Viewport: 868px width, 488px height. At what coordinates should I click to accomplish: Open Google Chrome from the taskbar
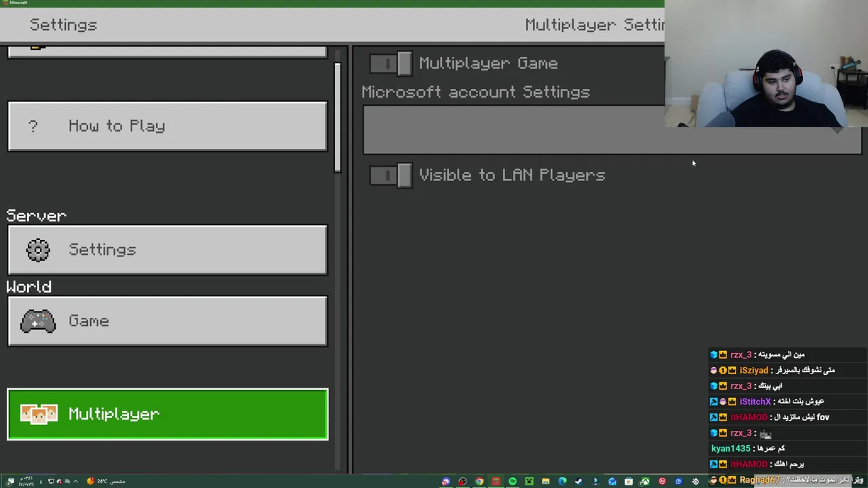(479, 481)
